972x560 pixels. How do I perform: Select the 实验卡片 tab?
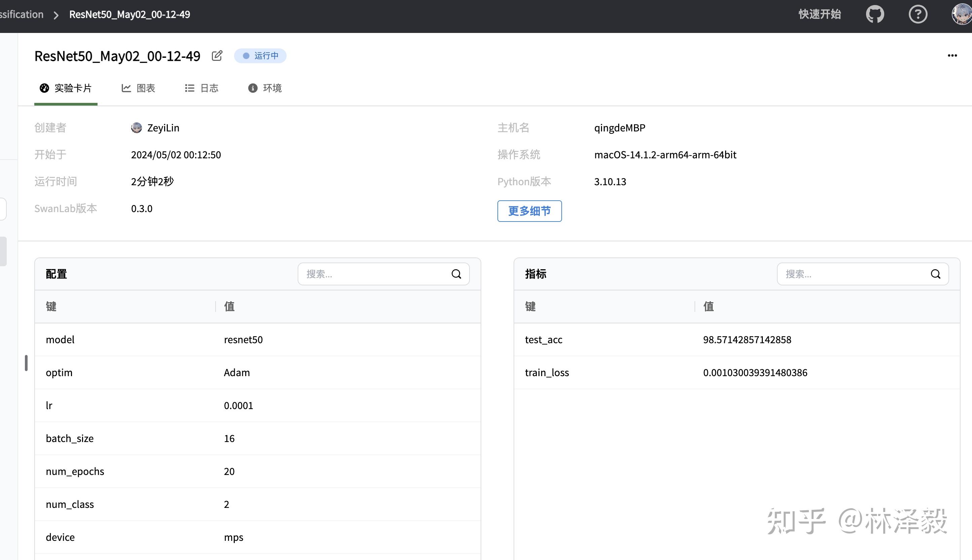click(66, 88)
